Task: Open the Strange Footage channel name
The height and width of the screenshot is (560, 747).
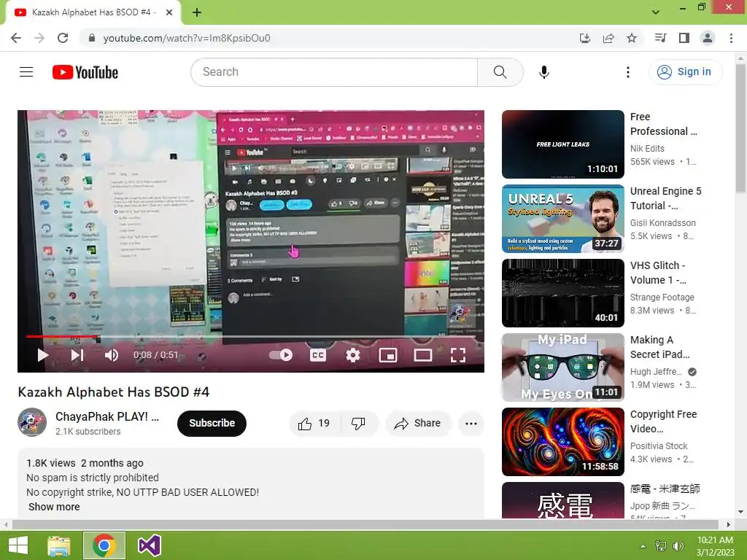Action: pyautogui.click(x=662, y=297)
